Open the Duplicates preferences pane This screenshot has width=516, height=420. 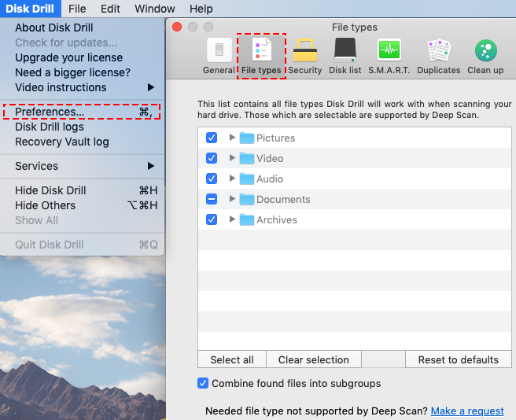coord(439,57)
